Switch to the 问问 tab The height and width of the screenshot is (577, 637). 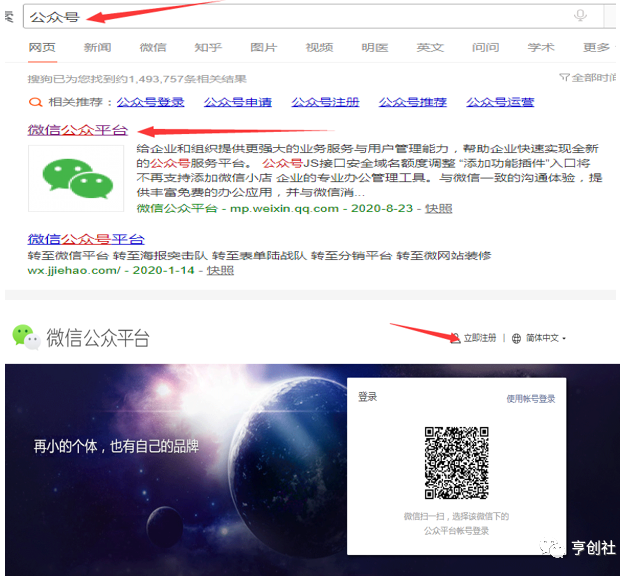click(x=485, y=48)
